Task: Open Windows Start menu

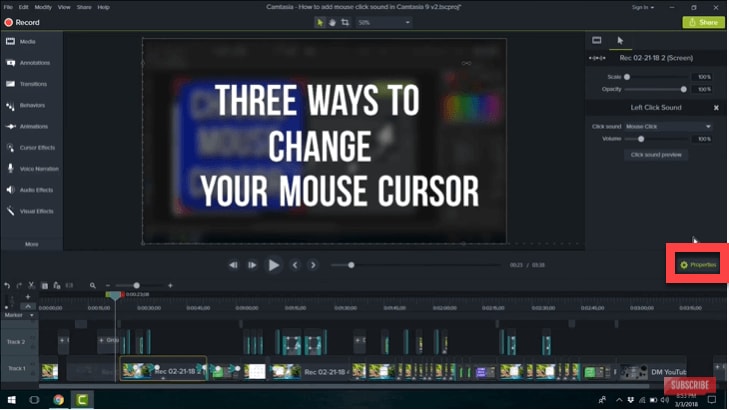Action: pos(12,400)
